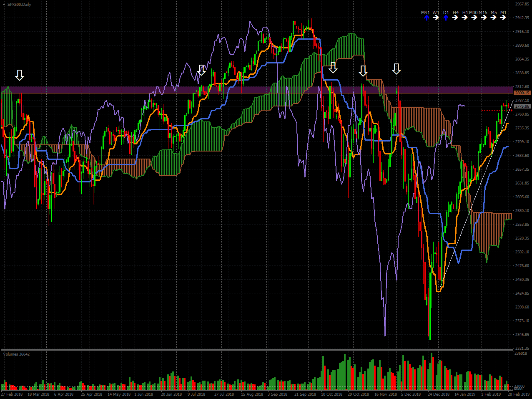
Task: Click the 14 Jan 2019 date label
Action: pos(465,394)
